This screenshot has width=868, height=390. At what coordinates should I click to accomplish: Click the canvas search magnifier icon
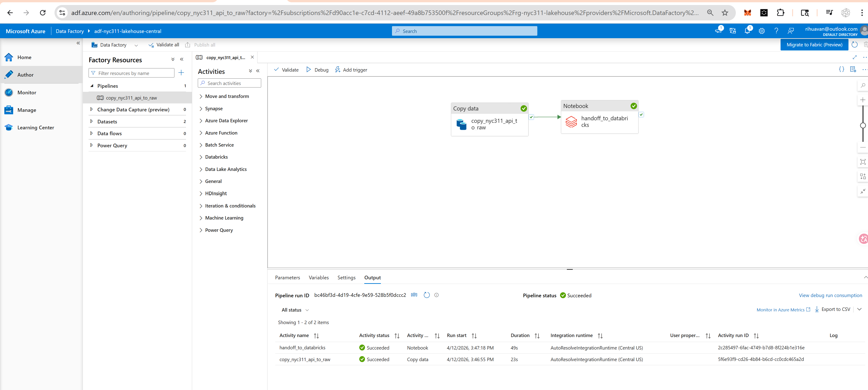863,86
